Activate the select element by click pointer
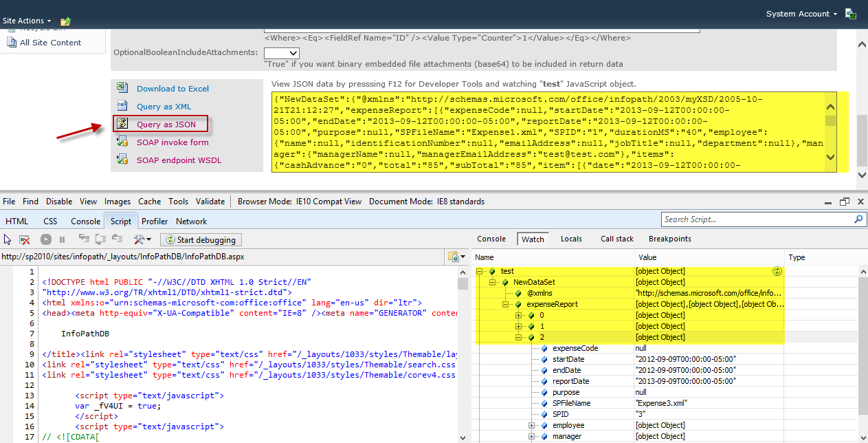Screen dimensions: 868x443 point(8,239)
